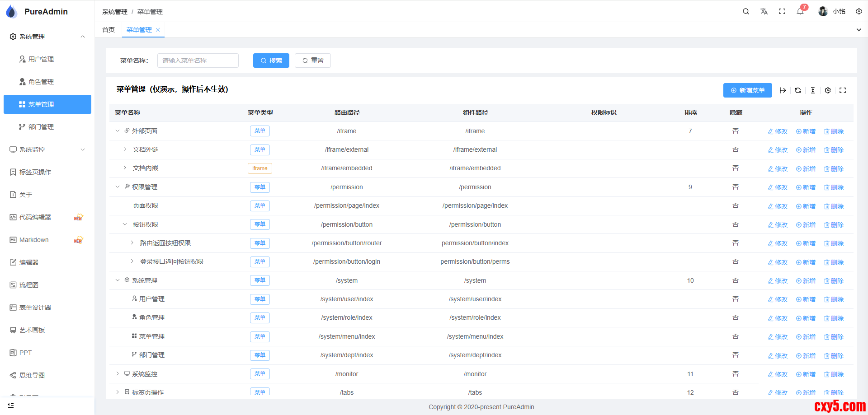
Task: Switch to the 首页 tab
Action: tap(108, 30)
